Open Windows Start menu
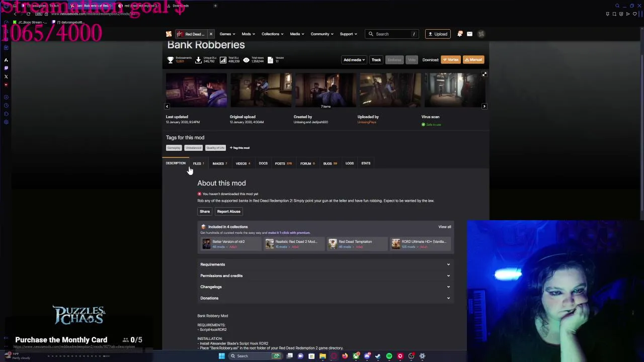The width and height of the screenshot is (644, 362). point(221,356)
